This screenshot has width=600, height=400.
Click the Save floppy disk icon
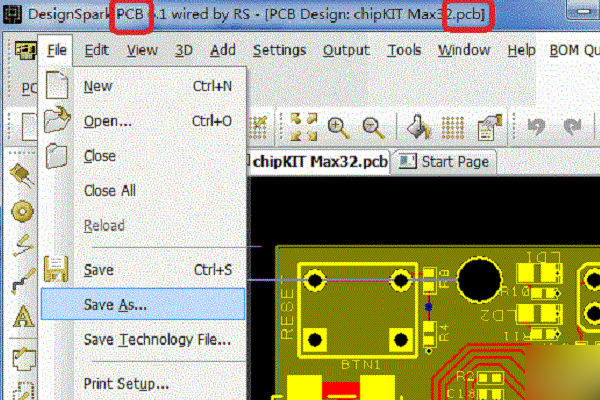[56, 269]
